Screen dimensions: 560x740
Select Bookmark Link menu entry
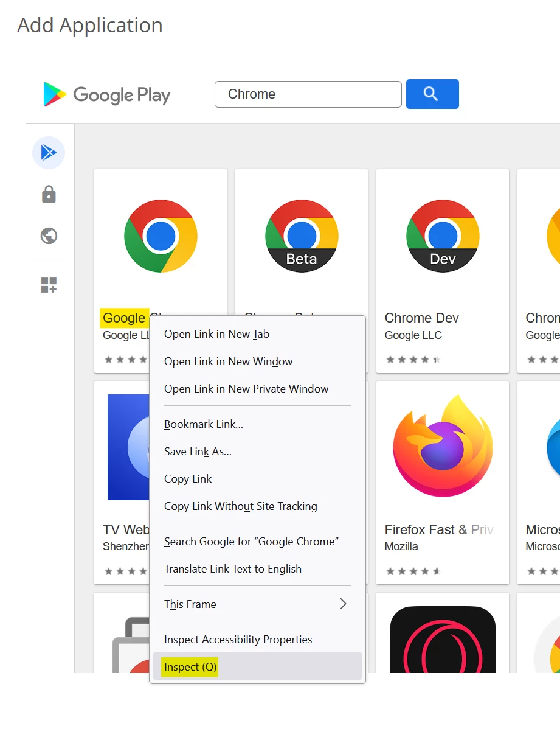coord(257,424)
